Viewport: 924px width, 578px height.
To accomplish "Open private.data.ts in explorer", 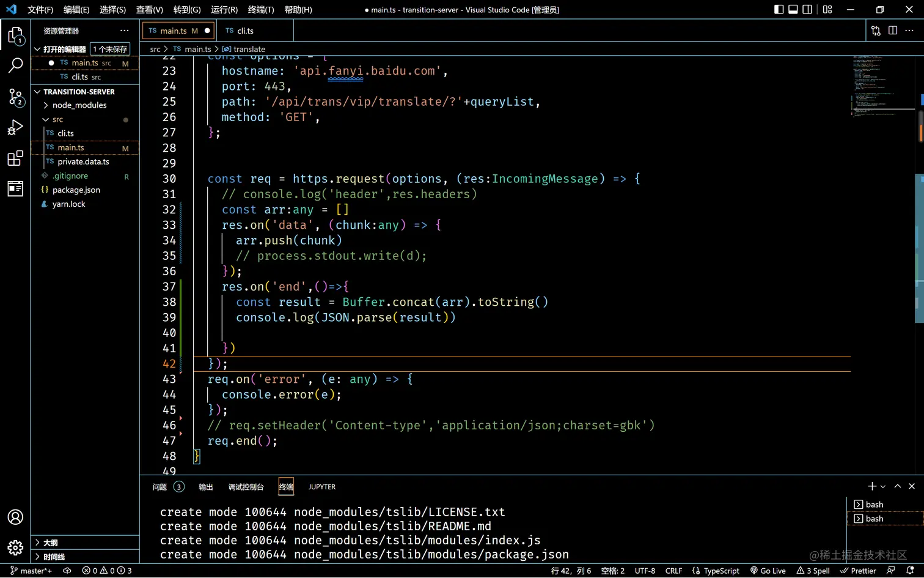I will (x=85, y=161).
